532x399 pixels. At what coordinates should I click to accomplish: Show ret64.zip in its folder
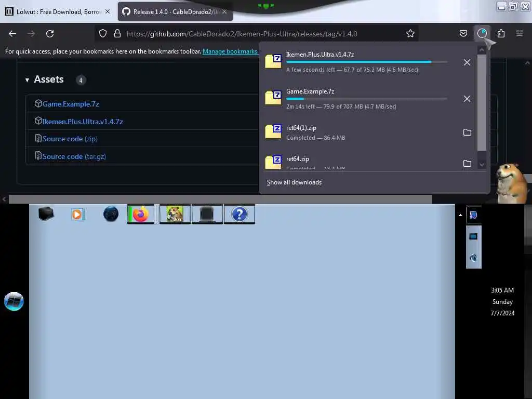click(x=467, y=164)
